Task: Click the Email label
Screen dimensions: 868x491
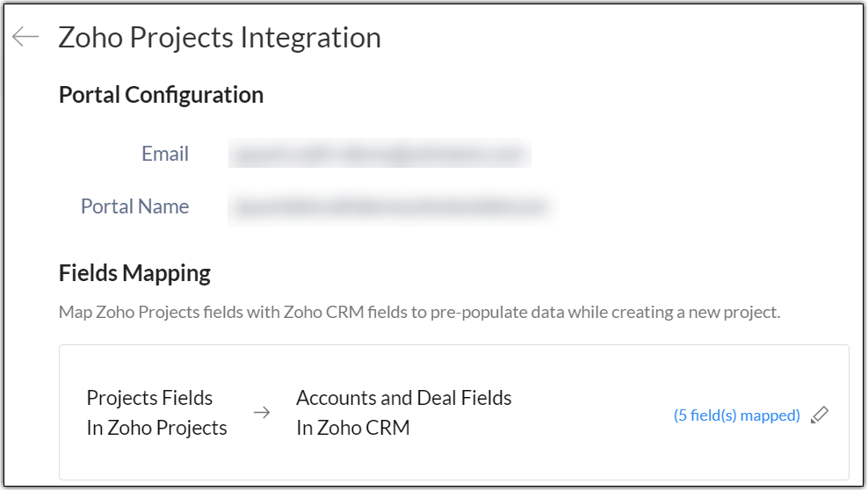Action: pyautogui.click(x=165, y=154)
